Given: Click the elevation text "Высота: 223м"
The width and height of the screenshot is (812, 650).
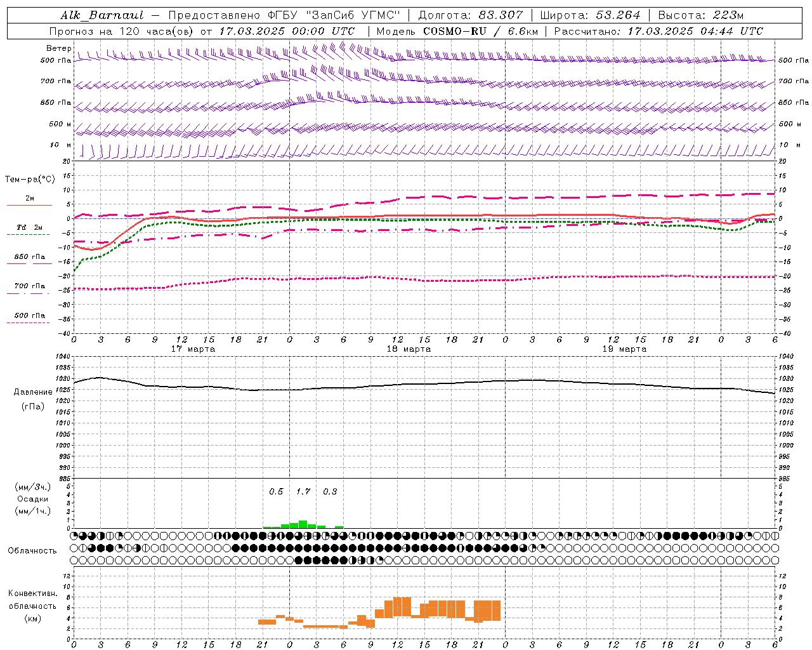Looking at the screenshot, I should [x=700, y=15].
